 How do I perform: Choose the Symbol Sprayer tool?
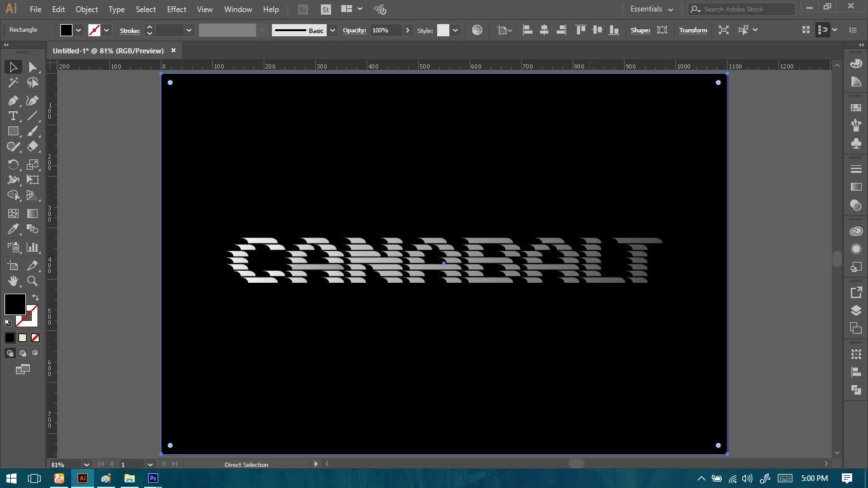coord(13,247)
